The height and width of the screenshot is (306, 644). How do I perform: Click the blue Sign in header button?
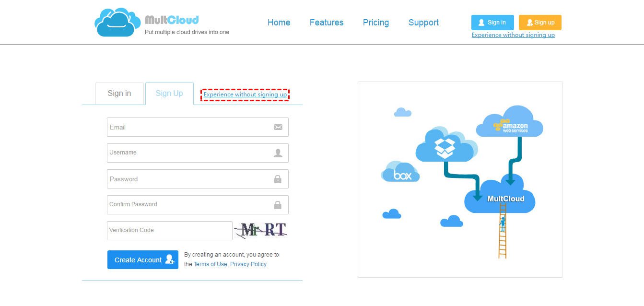tap(492, 23)
